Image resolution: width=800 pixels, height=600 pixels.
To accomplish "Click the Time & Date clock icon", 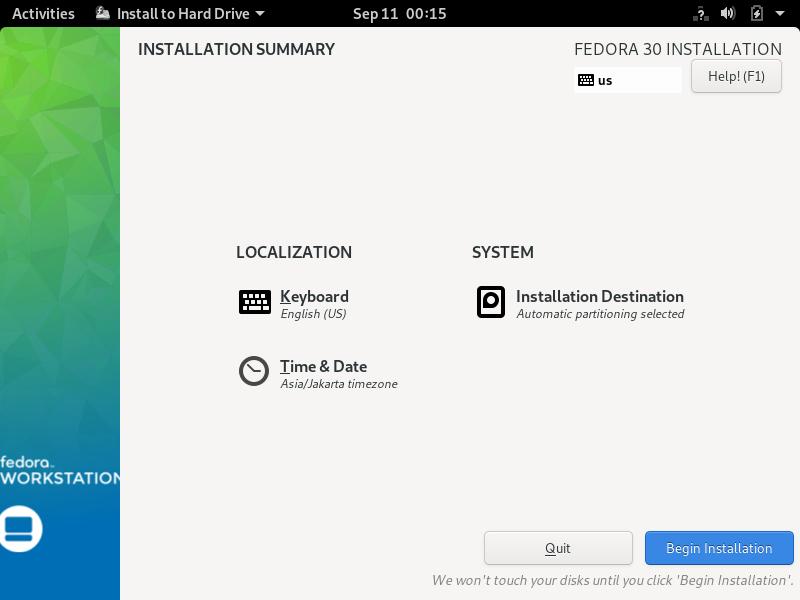I will click(x=254, y=371).
